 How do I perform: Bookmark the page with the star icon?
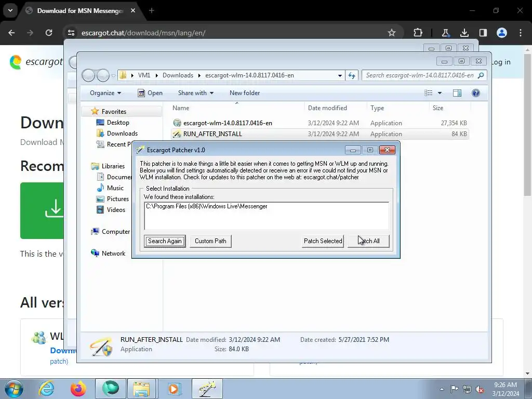tap(392, 33)
